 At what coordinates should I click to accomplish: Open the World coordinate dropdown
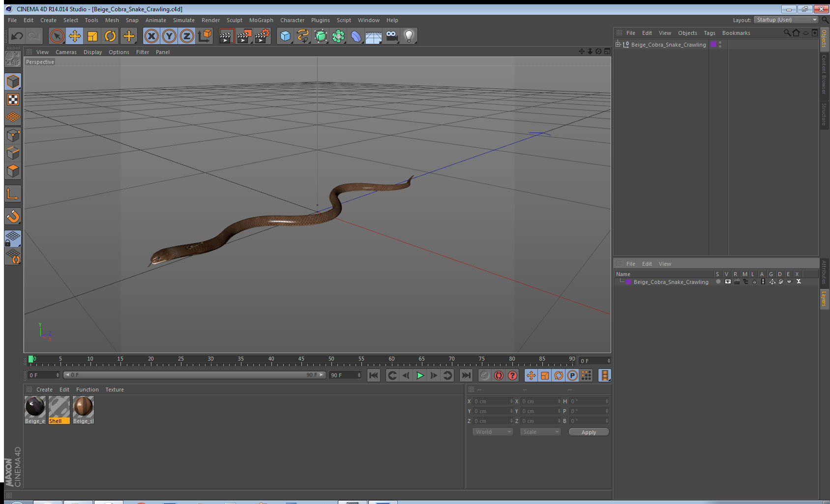coord(492,432)
